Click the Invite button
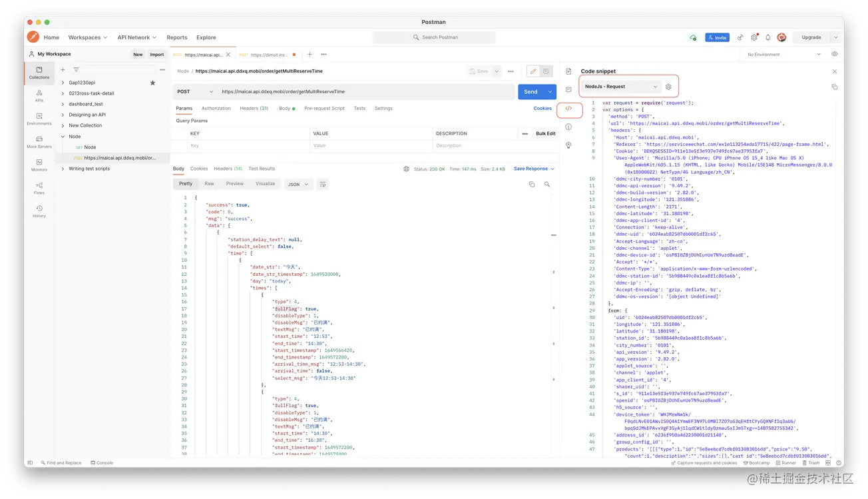The image size is (868, 499). tap(718, 38)
